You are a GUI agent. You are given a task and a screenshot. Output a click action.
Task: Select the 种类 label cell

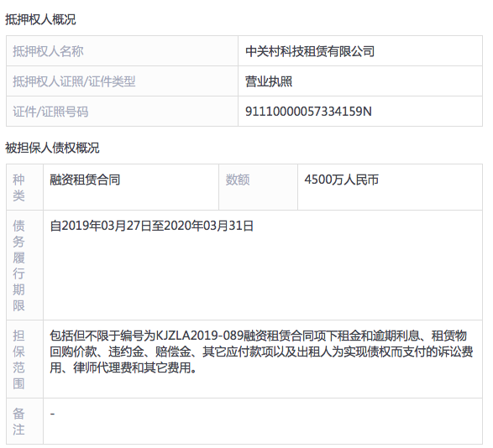coord(25,187)
